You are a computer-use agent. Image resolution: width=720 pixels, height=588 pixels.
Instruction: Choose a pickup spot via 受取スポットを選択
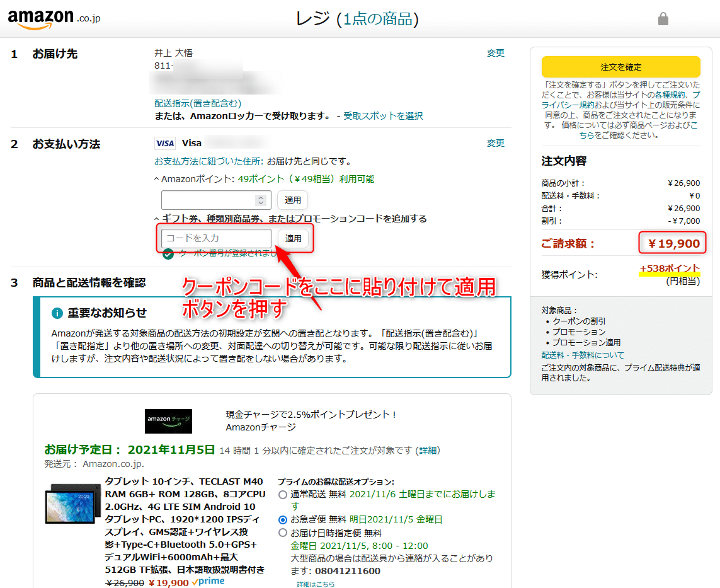tap(383, 116)
